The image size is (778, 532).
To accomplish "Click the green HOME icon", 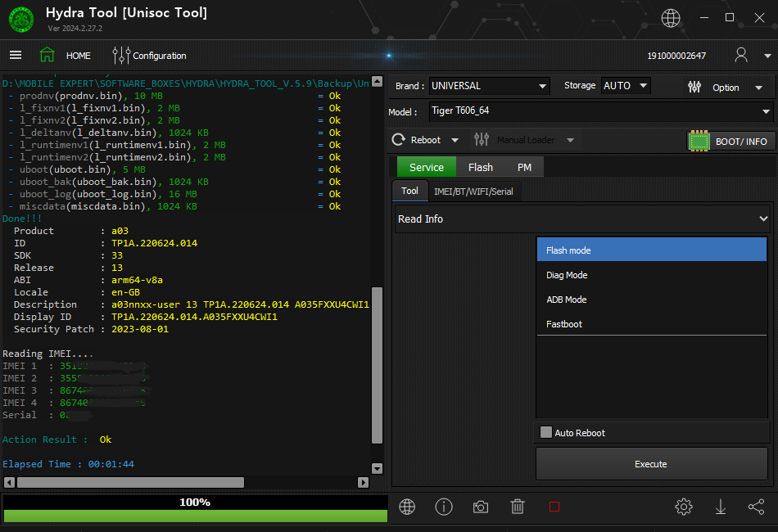I will (47, 56).
